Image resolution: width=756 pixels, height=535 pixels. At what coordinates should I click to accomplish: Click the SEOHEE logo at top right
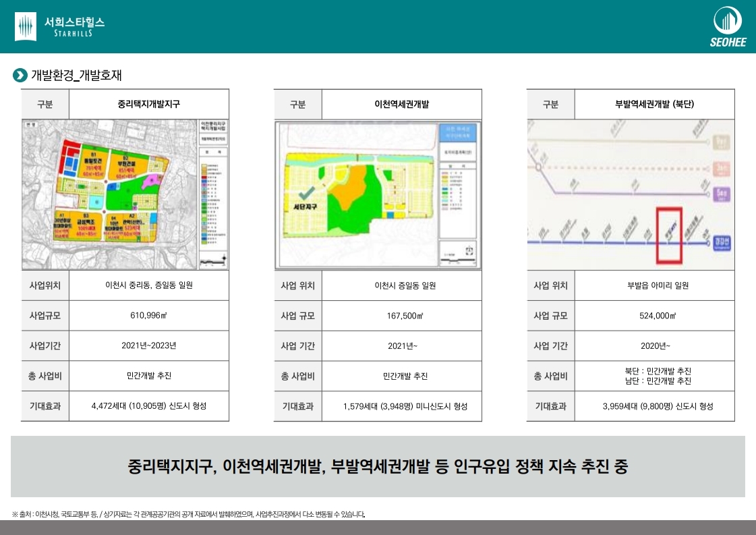(x=728, y=26)
